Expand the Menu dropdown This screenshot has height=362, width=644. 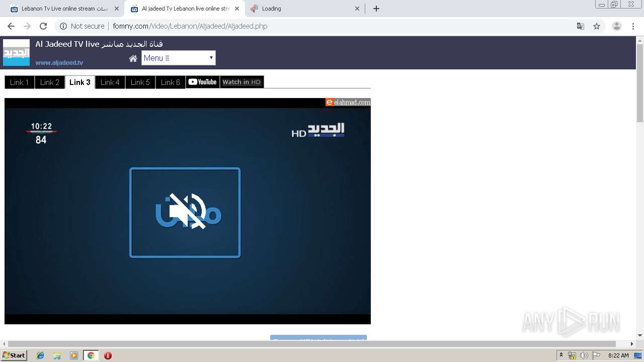(x=179, y=58)
